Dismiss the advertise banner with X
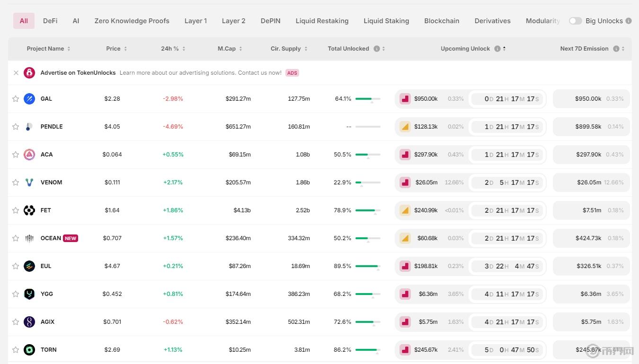This screenshot has height=364, width=639. click(16, 73)
